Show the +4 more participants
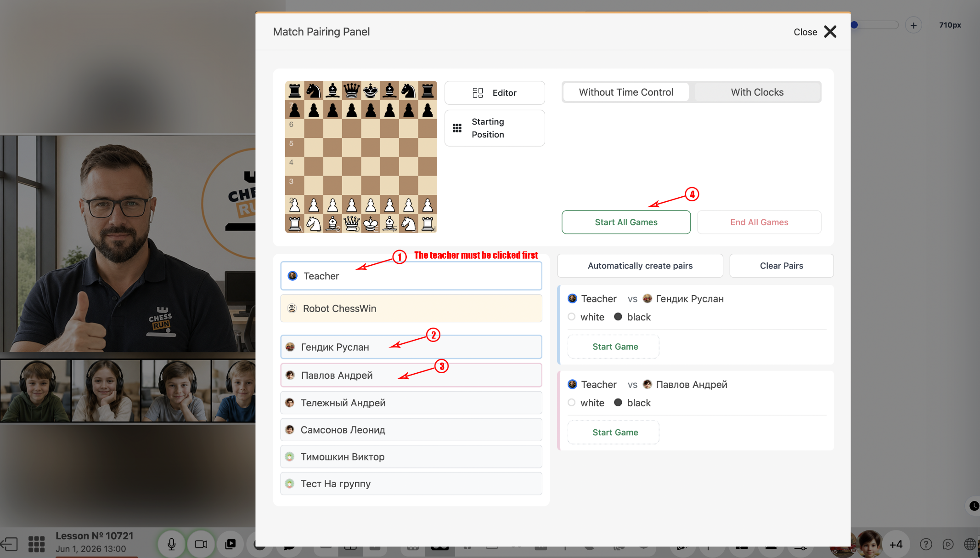The width and height of the screenshot is (980, 558). coord(896,544)
